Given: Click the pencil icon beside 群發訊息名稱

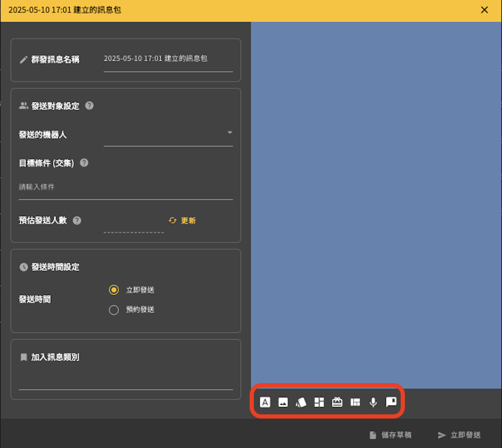Looking at the screenshot, I should (23, 59).
